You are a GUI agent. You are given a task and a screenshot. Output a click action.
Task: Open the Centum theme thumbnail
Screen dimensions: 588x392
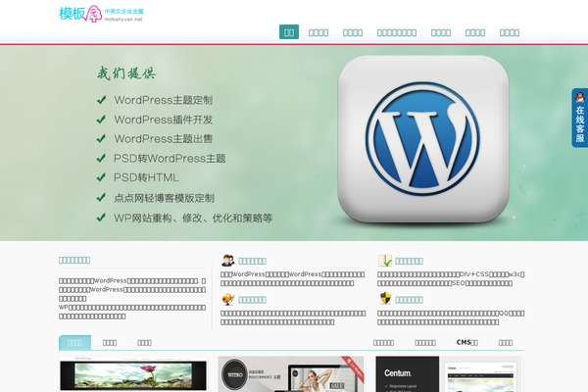(x=448, y=374)
